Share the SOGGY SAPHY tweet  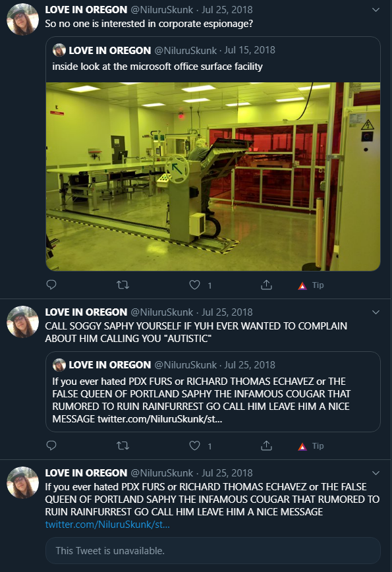click(267, 445)
